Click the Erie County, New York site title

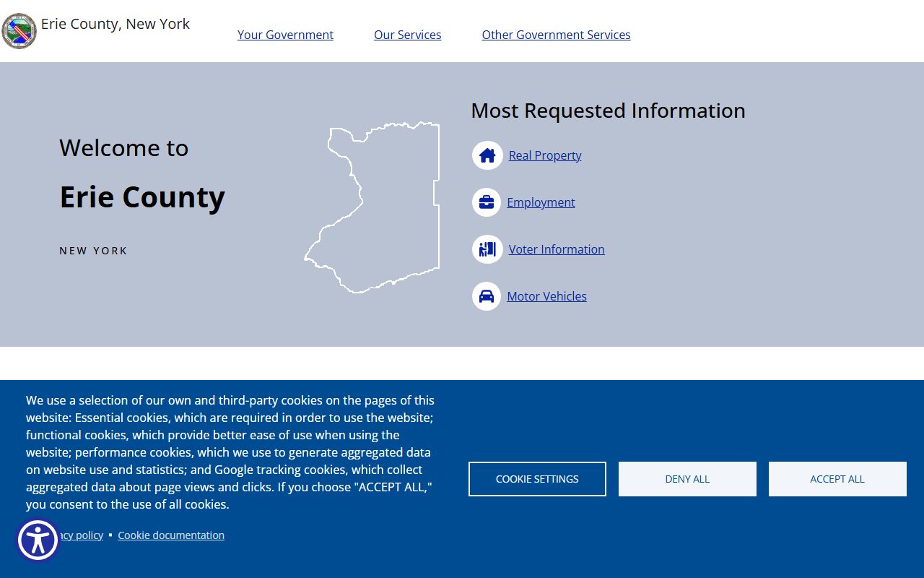coord(115,24)
